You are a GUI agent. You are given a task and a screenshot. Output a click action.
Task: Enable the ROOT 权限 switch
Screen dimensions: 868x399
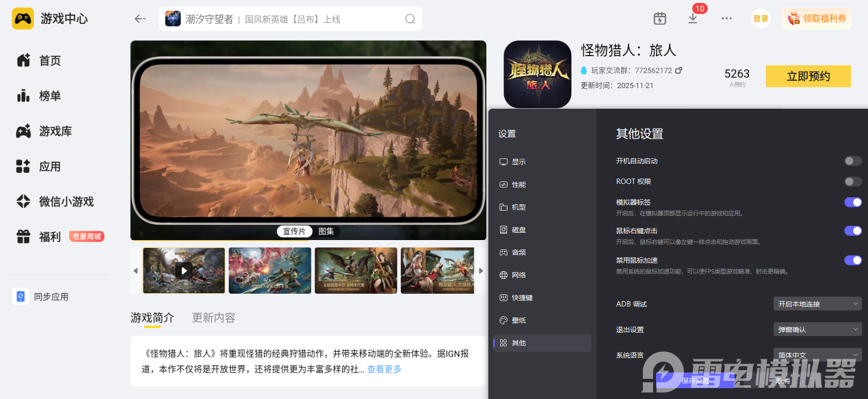pos(853,182)
